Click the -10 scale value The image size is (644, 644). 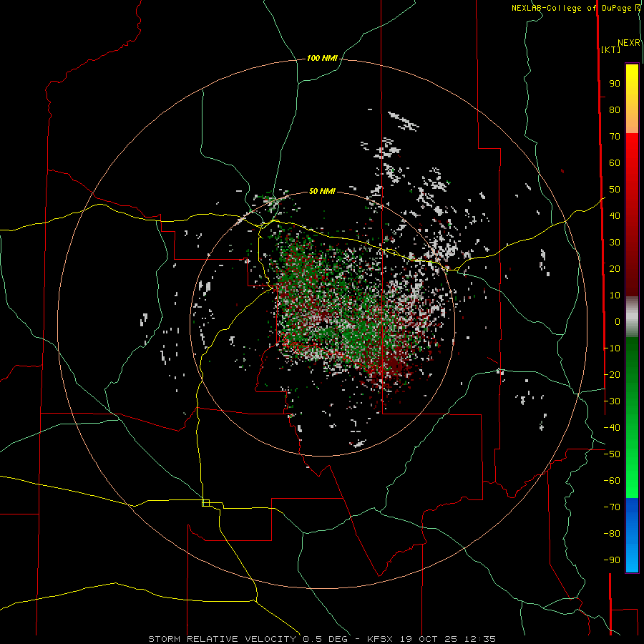[612, 348]
